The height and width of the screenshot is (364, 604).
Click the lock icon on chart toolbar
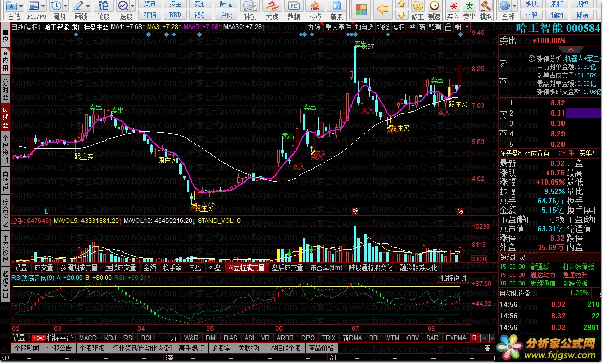[x=448, y=27]
